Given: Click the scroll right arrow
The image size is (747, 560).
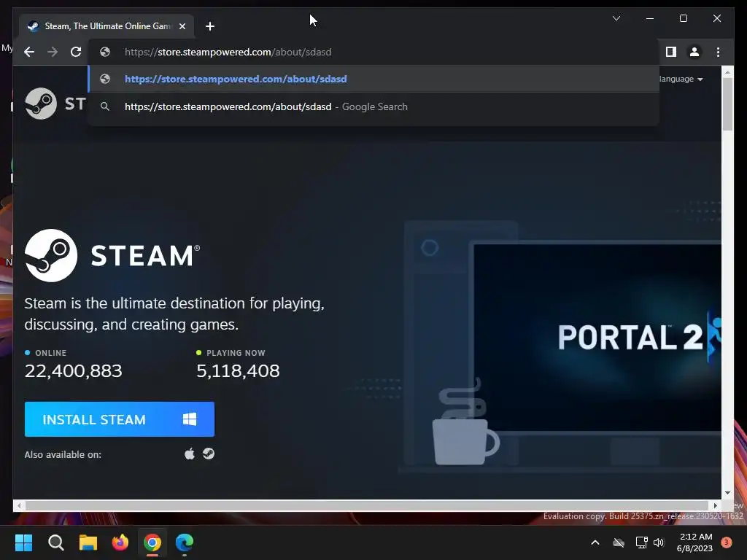Looking at the screenshot, I should pos(715,506).
